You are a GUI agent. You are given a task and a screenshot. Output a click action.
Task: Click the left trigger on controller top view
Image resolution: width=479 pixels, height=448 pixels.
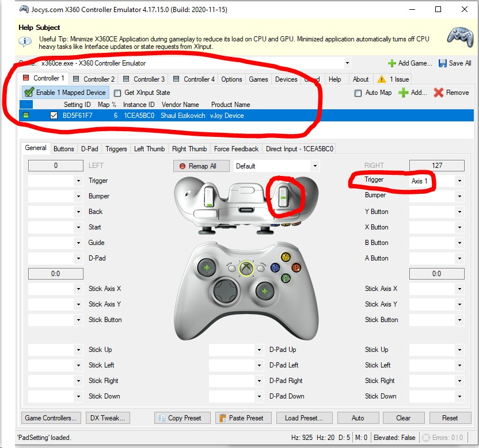[x=209, y=196]
